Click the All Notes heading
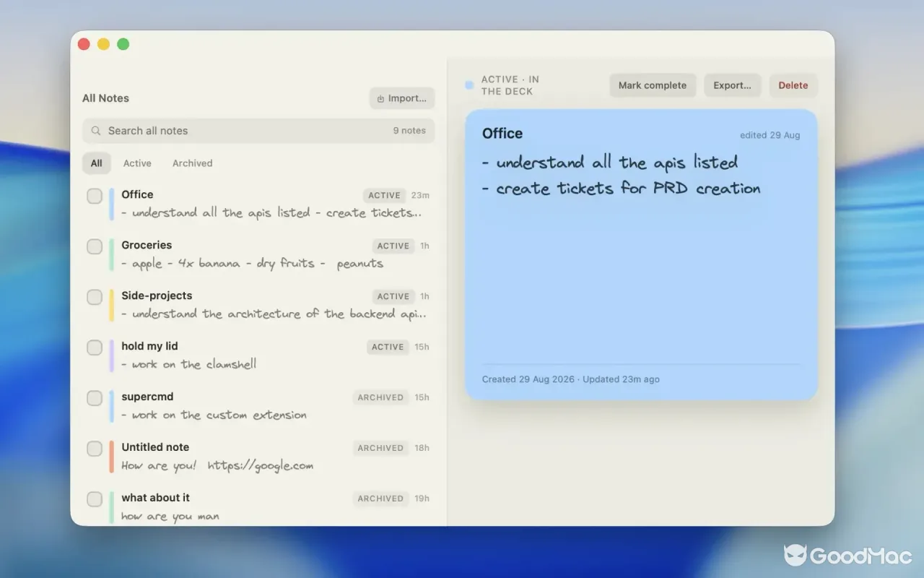Screen dimensions: 924x578 105,98
